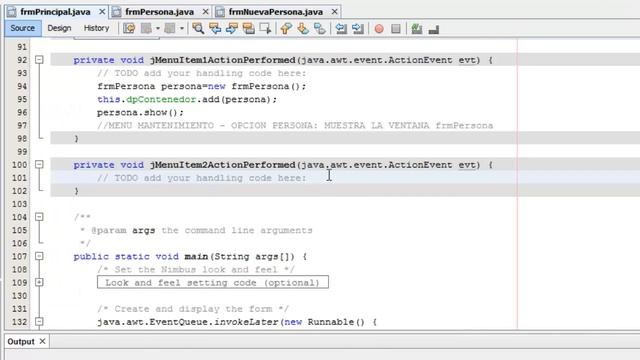Viewport: 640px width, 360px height.
Task: Close the frmNuevaPersona.java tab
Action: tap(334, 12)
